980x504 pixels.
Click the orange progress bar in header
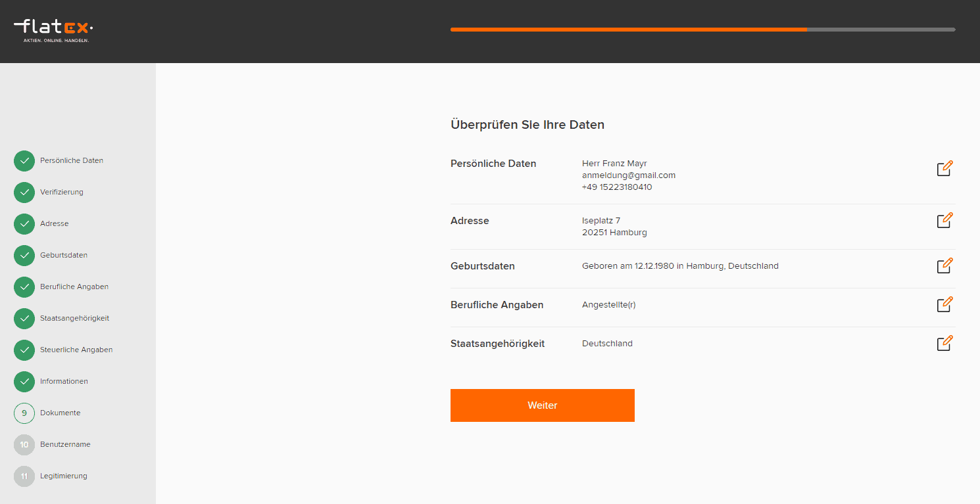click(628, 30)
